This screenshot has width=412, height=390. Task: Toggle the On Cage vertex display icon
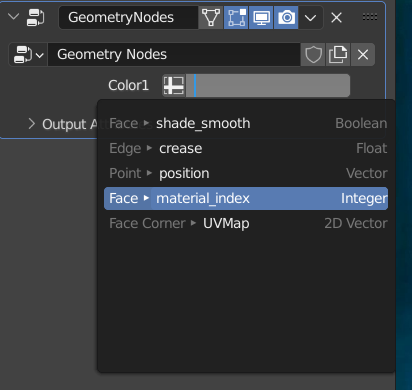tap(211, 17)
